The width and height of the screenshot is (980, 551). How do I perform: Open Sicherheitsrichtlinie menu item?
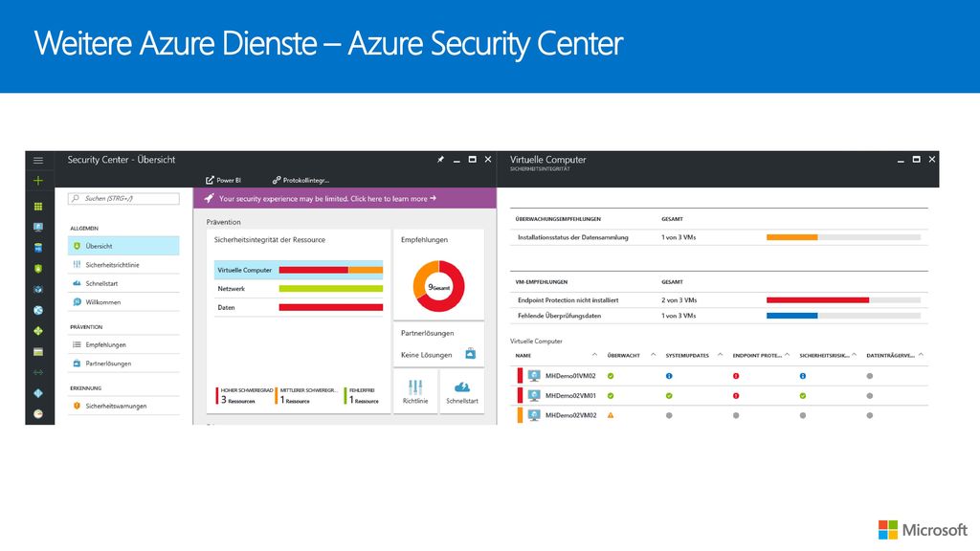123,264
